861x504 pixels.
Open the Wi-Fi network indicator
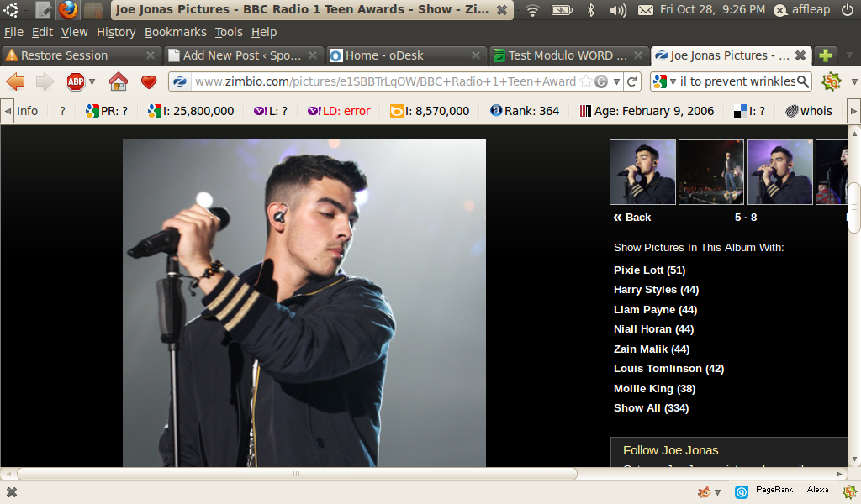[532, 10]
